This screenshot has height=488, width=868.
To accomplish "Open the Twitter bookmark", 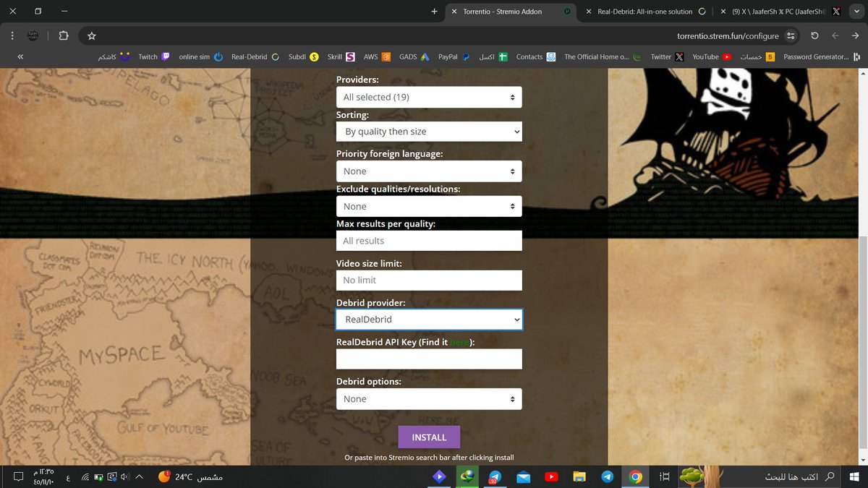I will pos(667,56).
